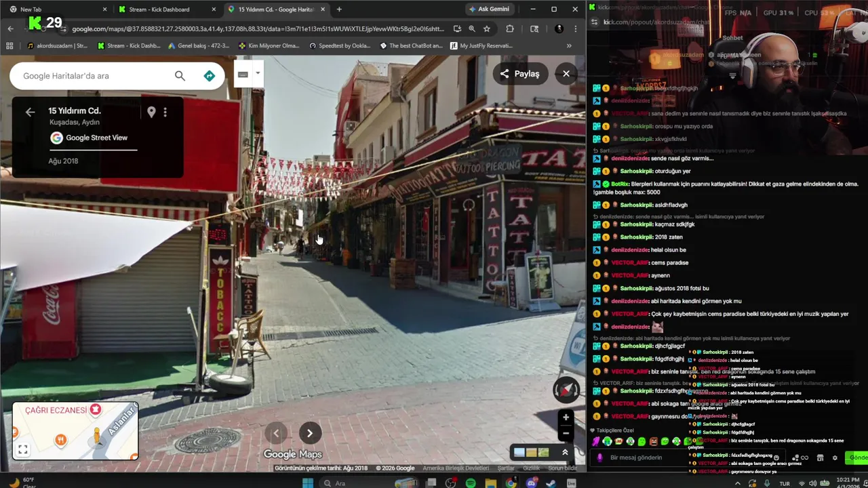
Task: Open Discord from the taskbar
Action: (532, 483)
